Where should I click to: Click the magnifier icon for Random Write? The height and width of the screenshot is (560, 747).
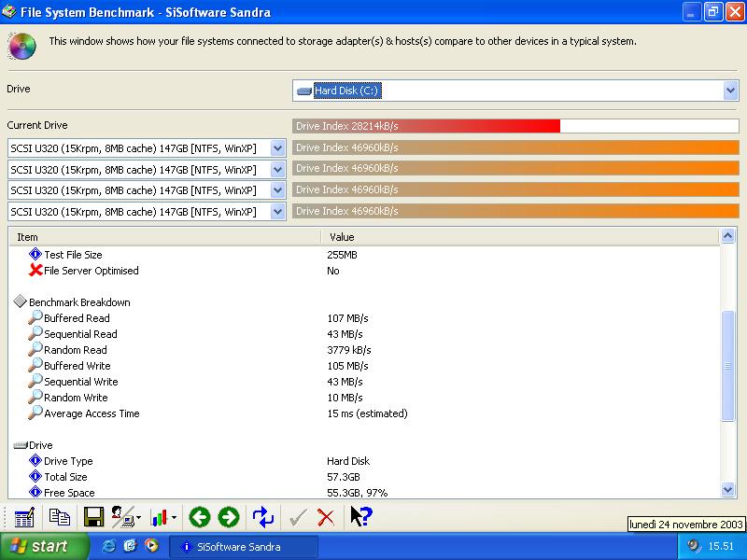(35, 398)
